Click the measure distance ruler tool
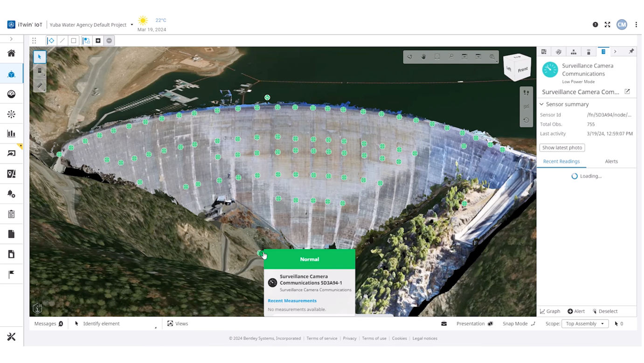The width and height of the screenshot is (644, 363). tap(40, 86)
